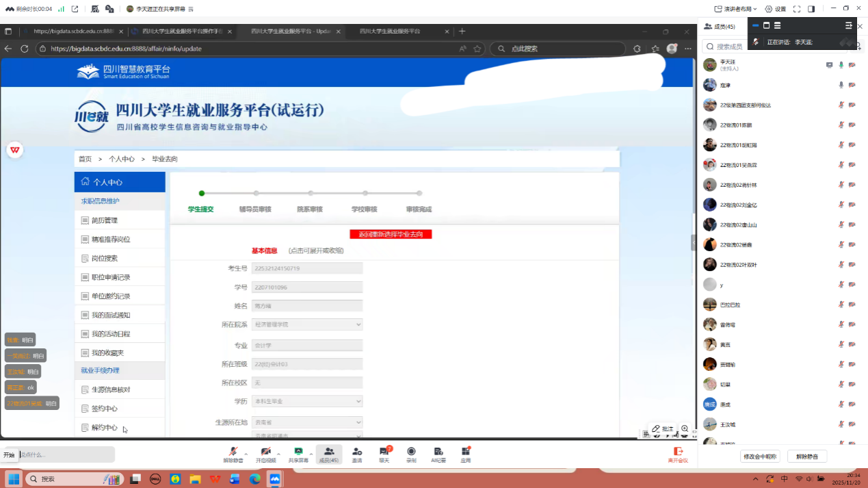This screenshot has width=868, height=488.
Task: Click the network signal icon beside remaining time
Action: 61,9
